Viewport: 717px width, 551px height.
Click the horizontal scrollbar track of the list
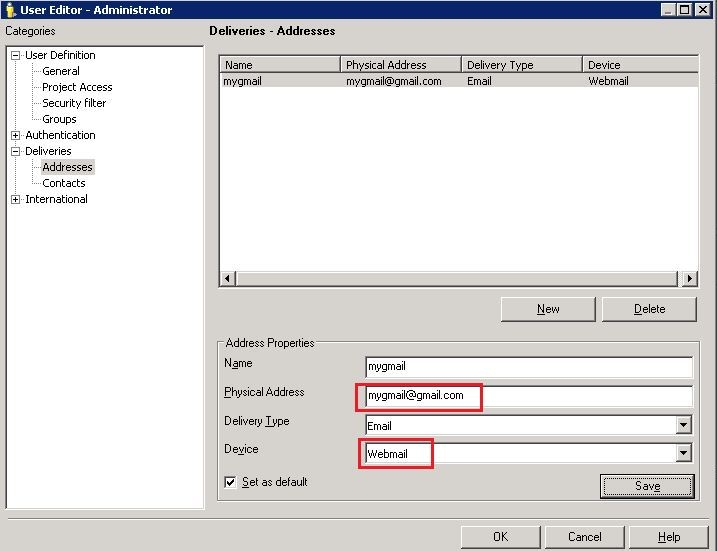(x=456, y=278)
